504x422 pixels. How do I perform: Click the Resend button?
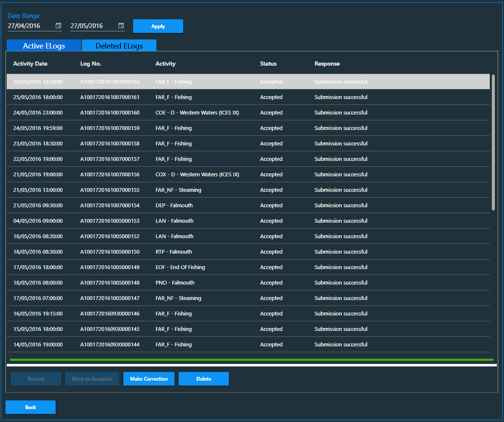[36, 379]
